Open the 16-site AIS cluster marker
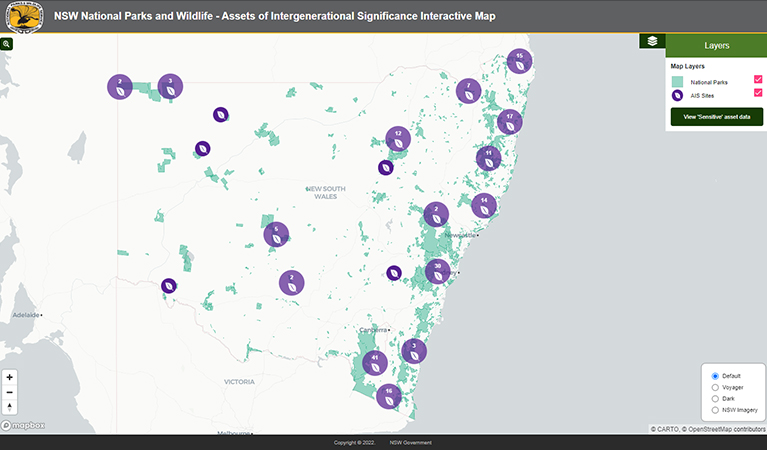 [389, 397]
